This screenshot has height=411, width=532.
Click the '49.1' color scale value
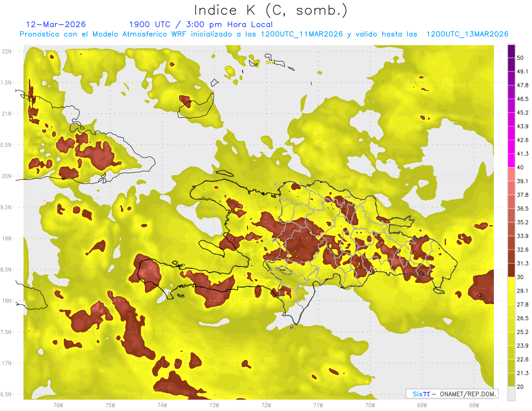click(523, 72)
